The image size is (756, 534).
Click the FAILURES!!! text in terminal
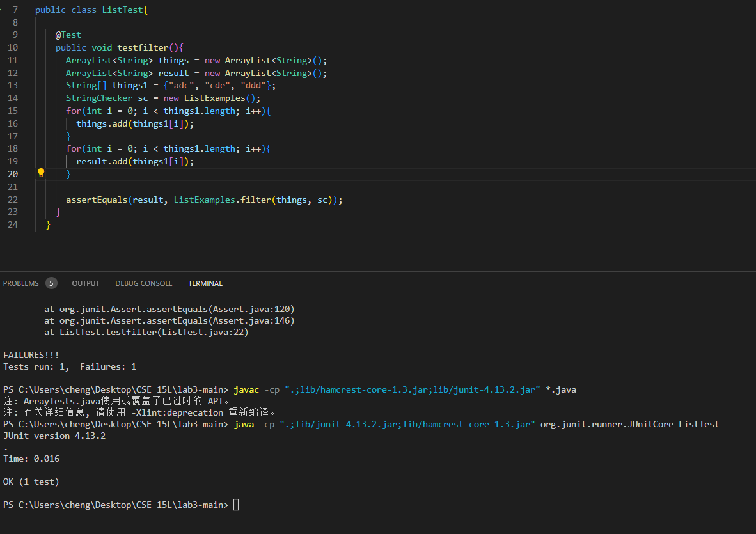(31, 355)
